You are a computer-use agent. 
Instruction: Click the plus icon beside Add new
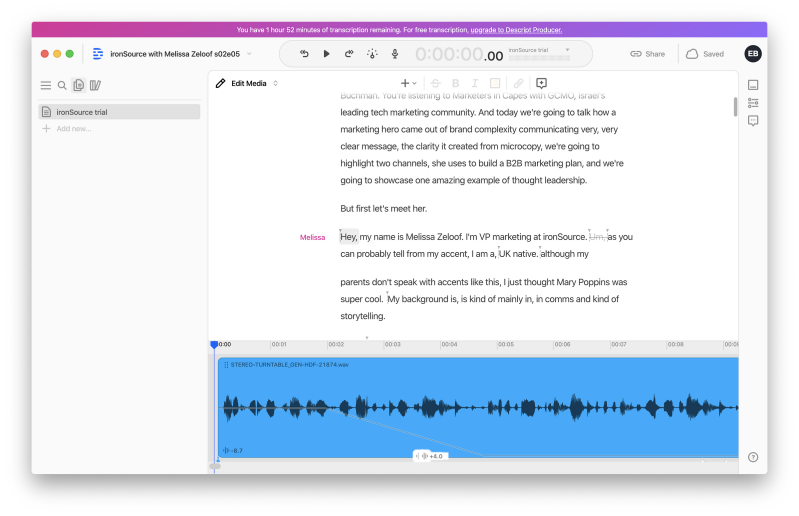[46, 128]
